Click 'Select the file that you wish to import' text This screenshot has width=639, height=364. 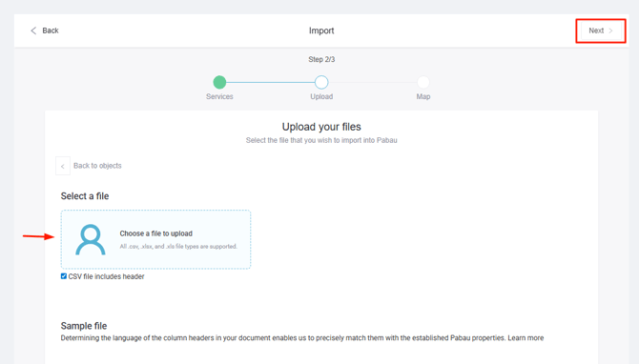coord(321,140)
